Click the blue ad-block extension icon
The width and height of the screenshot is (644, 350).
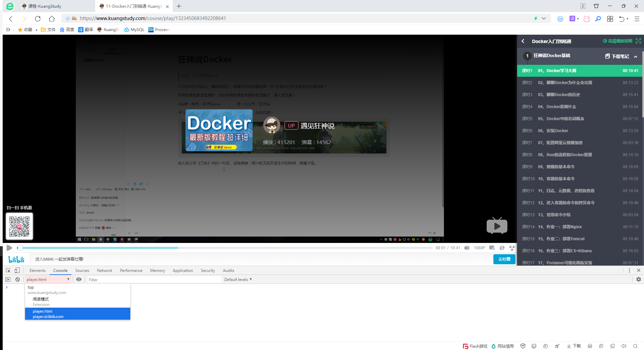pyautogui.click(x=560, y=19)
